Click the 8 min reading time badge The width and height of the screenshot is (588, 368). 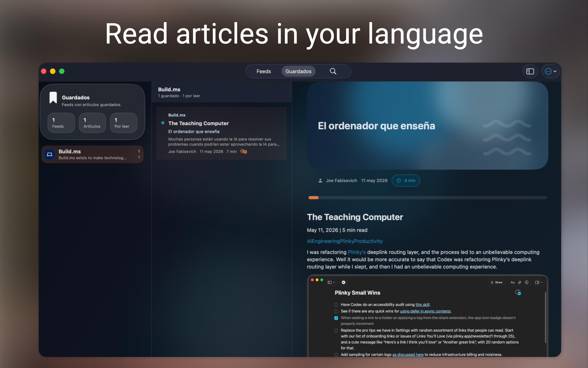(406, 181)
